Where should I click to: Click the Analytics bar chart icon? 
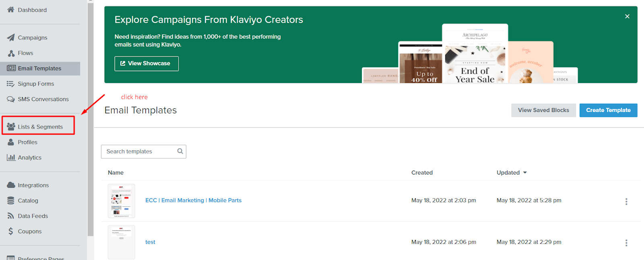[11, 157]
